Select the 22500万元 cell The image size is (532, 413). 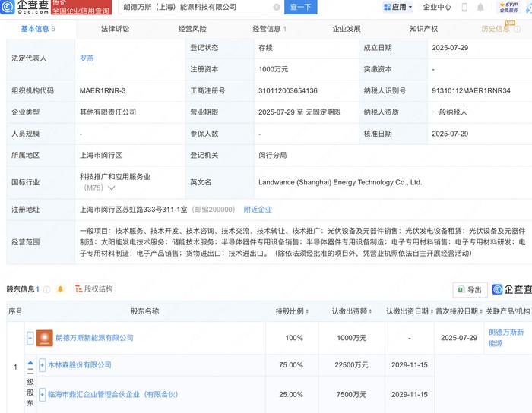point(351,365)
